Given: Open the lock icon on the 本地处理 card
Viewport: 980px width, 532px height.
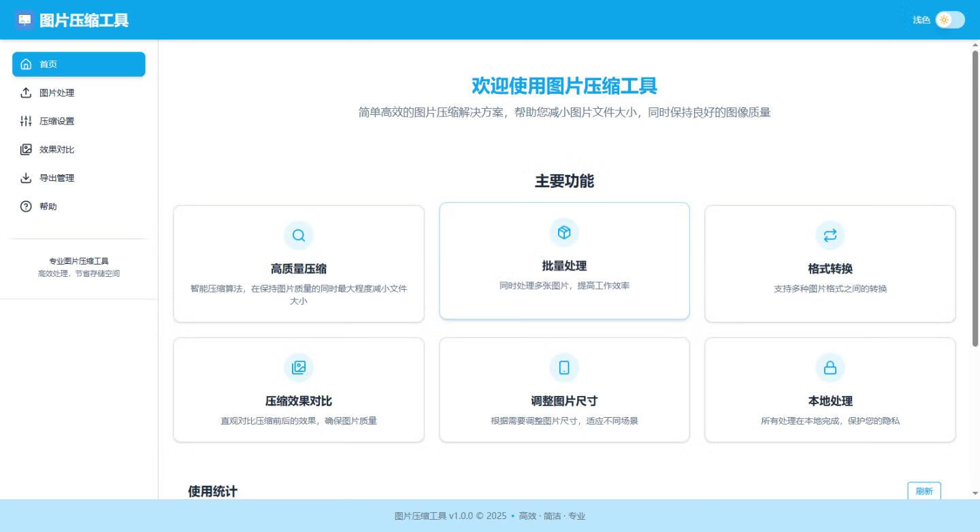Looking at the screenshot, I should 830,367.
